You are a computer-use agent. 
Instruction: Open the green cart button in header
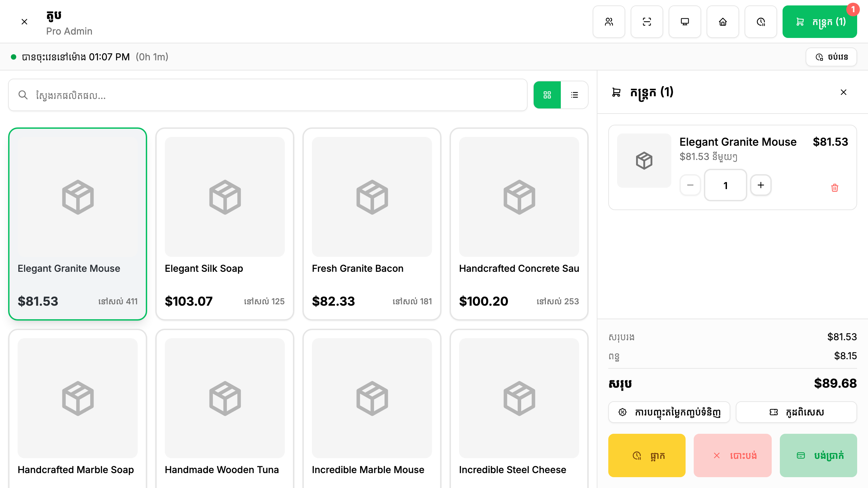pyautogui.click(x=820, y=22)
